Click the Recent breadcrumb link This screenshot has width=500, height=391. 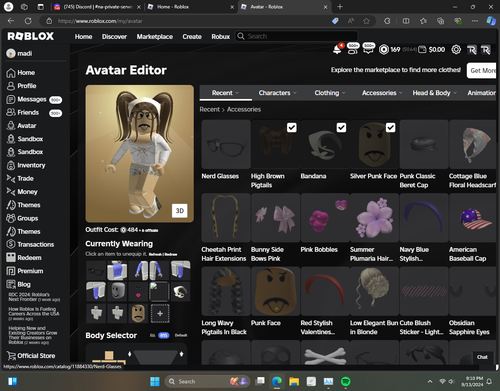point(210,109)
